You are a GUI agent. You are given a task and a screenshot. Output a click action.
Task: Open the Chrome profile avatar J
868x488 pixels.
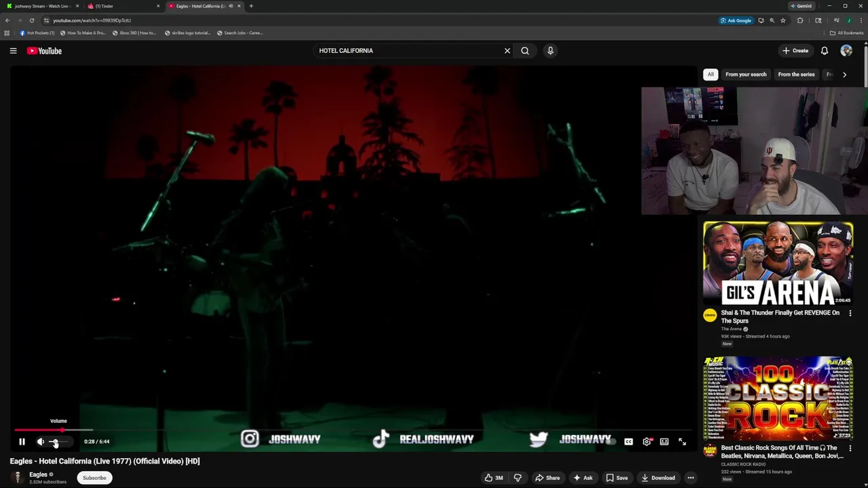pyautogui.click(x=849, y=20)
